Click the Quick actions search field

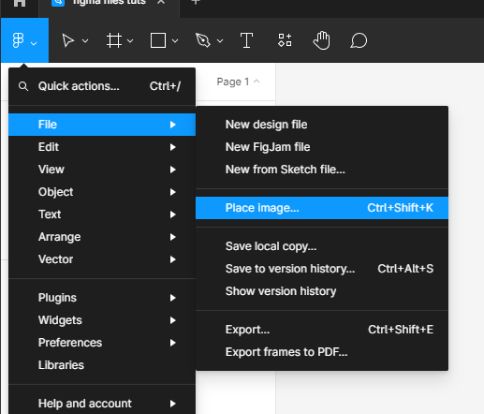[x=102, y=86]
